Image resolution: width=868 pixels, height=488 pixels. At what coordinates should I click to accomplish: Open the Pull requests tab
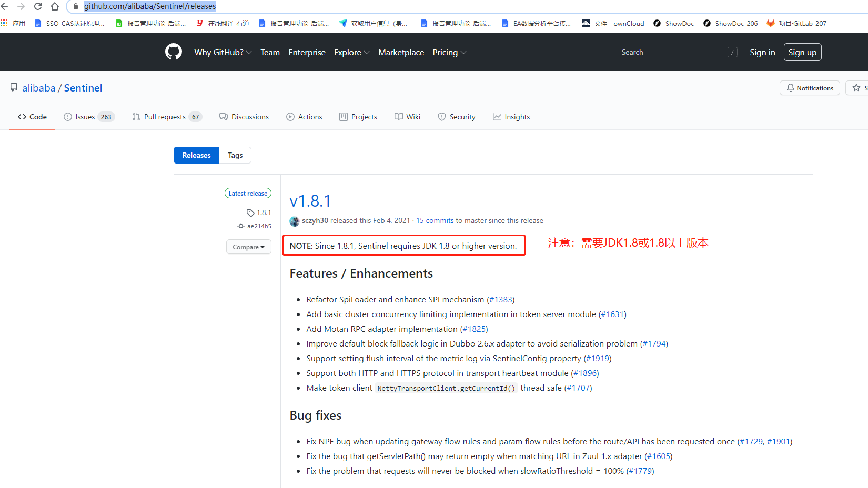pos(167,117)
